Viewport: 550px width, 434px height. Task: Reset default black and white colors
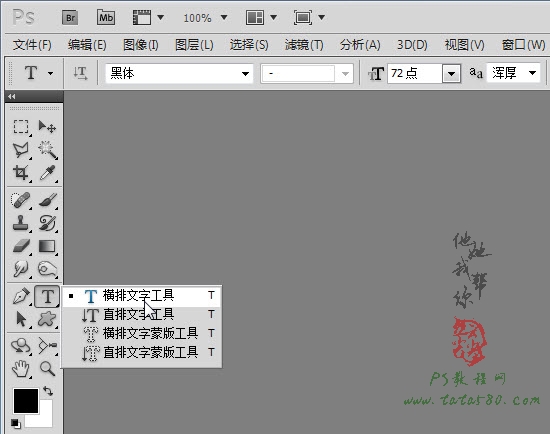pos(15,423)
